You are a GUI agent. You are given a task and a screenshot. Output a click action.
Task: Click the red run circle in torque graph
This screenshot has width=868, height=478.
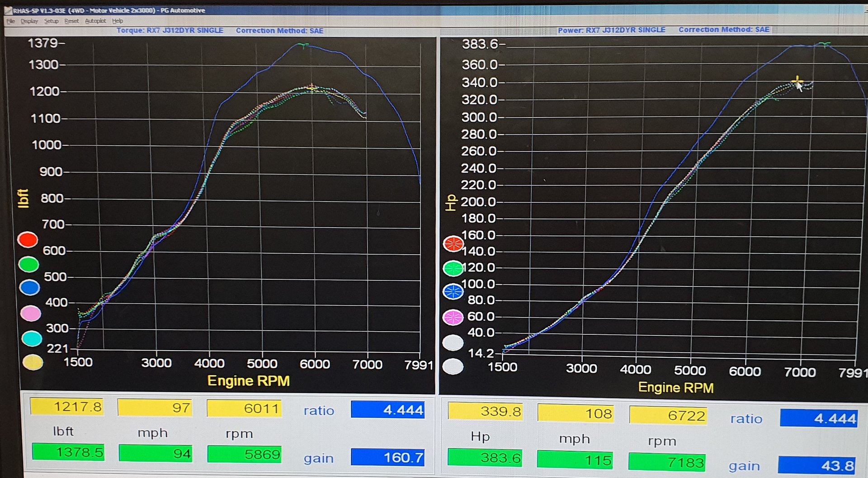tap(28, 239)
